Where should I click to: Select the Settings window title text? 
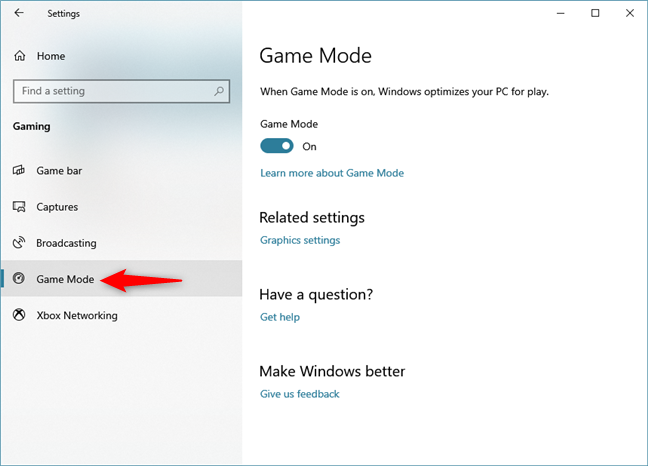pos(63,14)
